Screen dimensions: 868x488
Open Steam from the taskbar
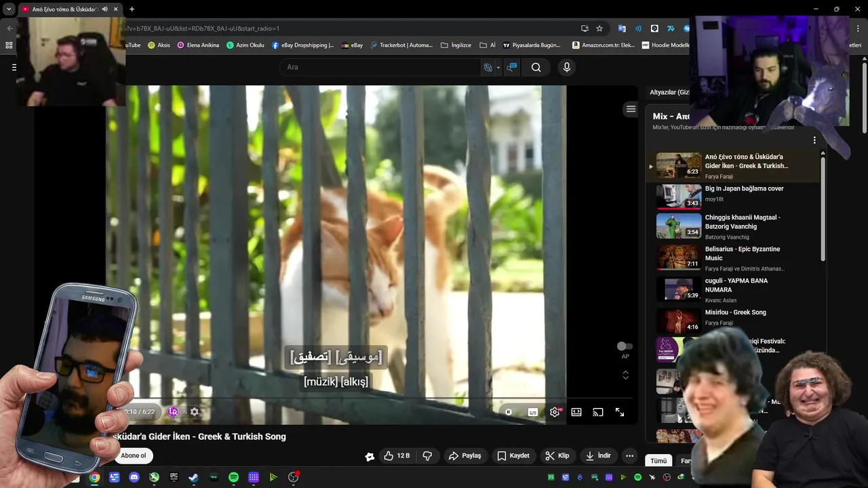tap(193, 477)
